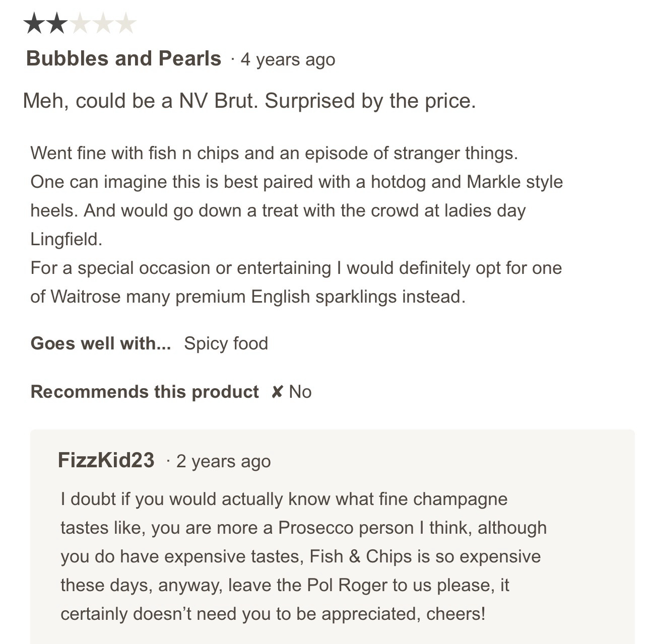Click the 'Went fine with fish n chips' line
This screenshot has height=644, width=650.
tap(274, 153)
